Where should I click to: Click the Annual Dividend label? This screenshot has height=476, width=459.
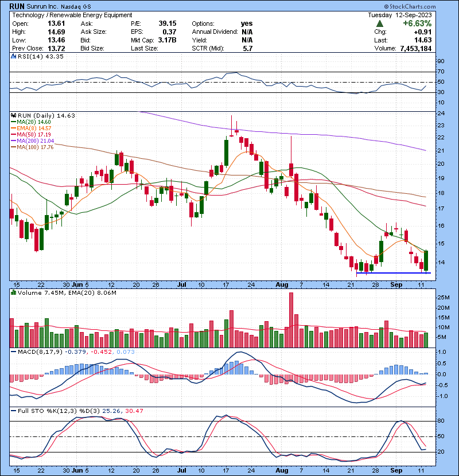(215, 32)
